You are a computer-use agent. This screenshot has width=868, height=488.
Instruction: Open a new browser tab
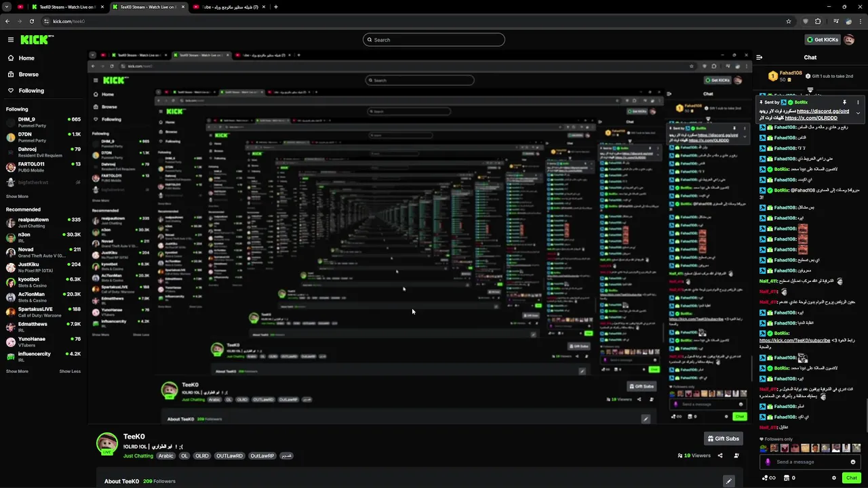coord(275,7)
